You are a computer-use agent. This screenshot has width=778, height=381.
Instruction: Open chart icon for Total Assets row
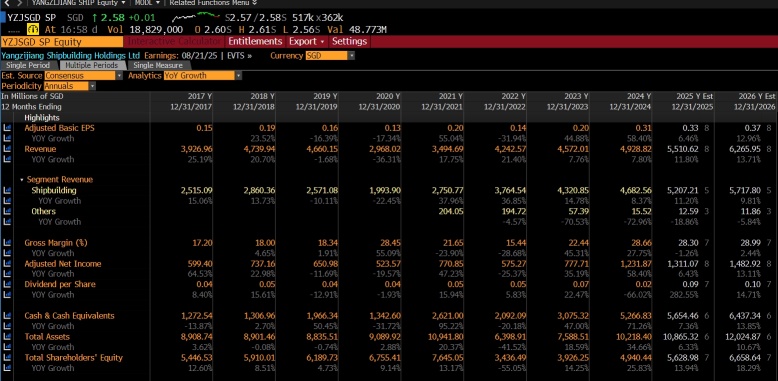7,336
